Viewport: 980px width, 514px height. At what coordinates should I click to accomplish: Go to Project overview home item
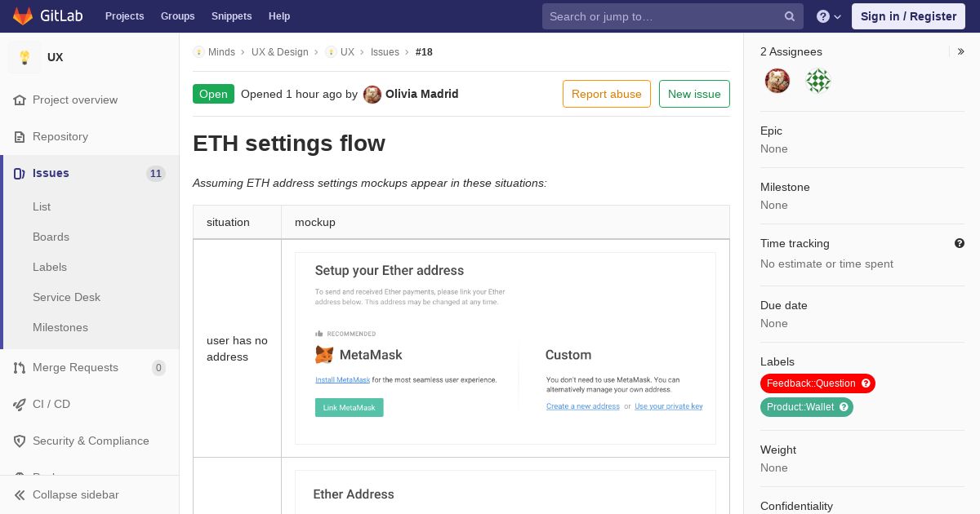[75, 100]
